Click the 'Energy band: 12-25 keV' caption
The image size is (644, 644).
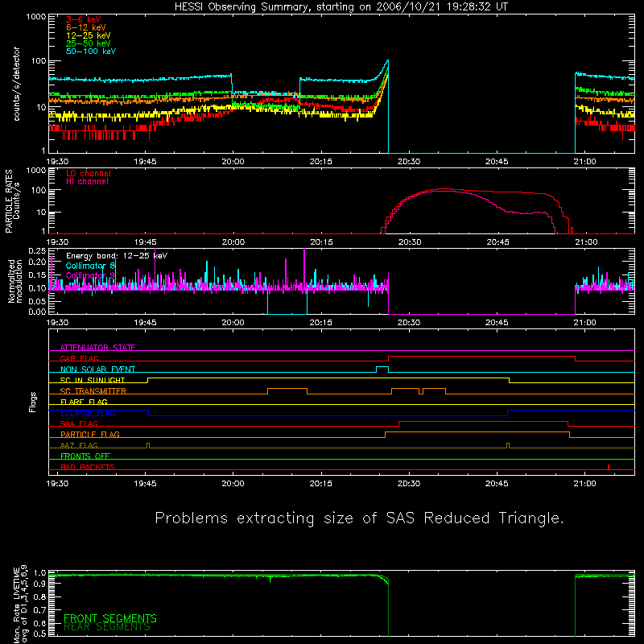[x=117, y=256]
